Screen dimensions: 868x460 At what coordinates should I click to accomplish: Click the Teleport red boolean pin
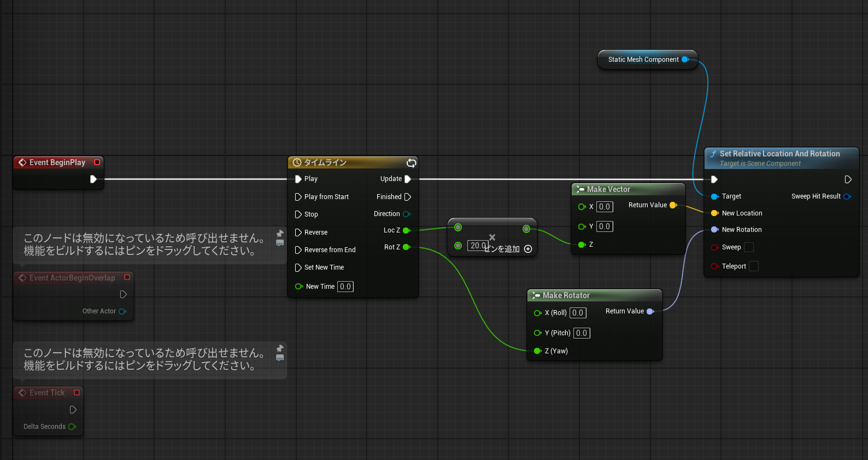coord(715,266)
